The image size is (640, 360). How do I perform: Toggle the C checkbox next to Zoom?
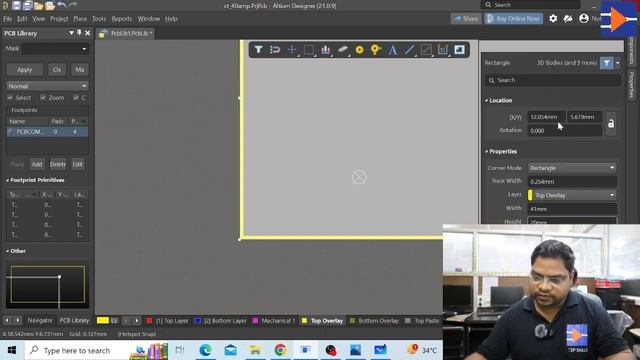pyautogui.click(x=76, y=98)
